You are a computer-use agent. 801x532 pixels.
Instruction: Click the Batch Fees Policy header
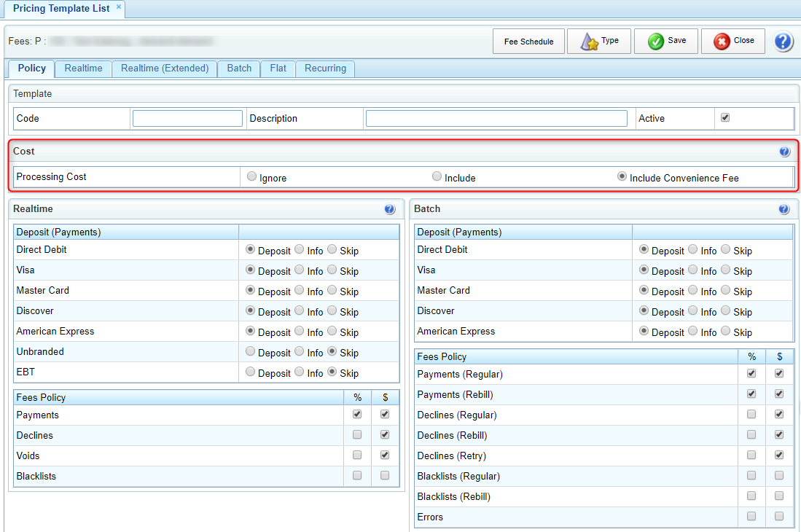click(442, 357)
